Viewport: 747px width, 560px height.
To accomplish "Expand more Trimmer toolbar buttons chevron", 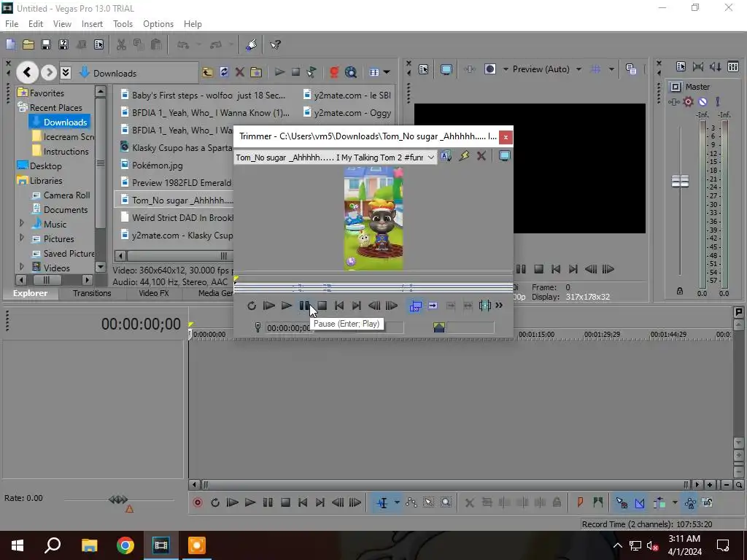I will tap(499, 306).
